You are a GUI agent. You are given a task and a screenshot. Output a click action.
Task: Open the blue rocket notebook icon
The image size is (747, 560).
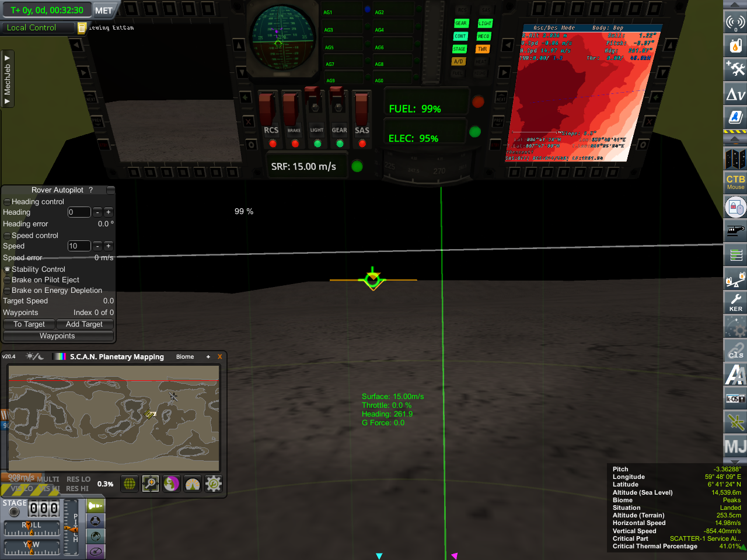click(x=735, y=117)
